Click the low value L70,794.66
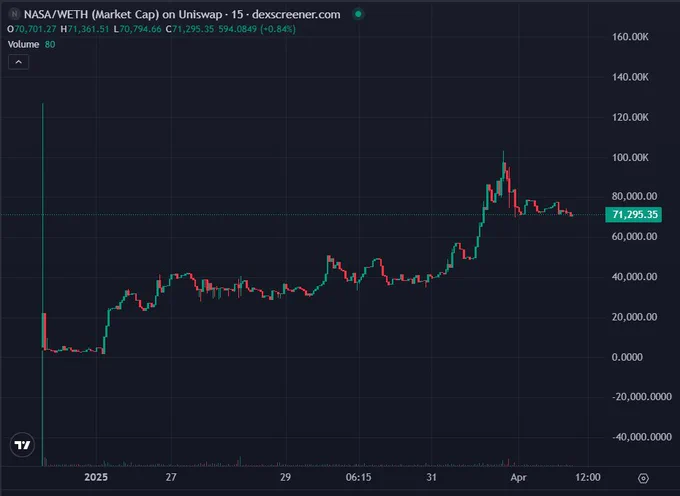The image size is (680, 496). click(x=137, y=29)
